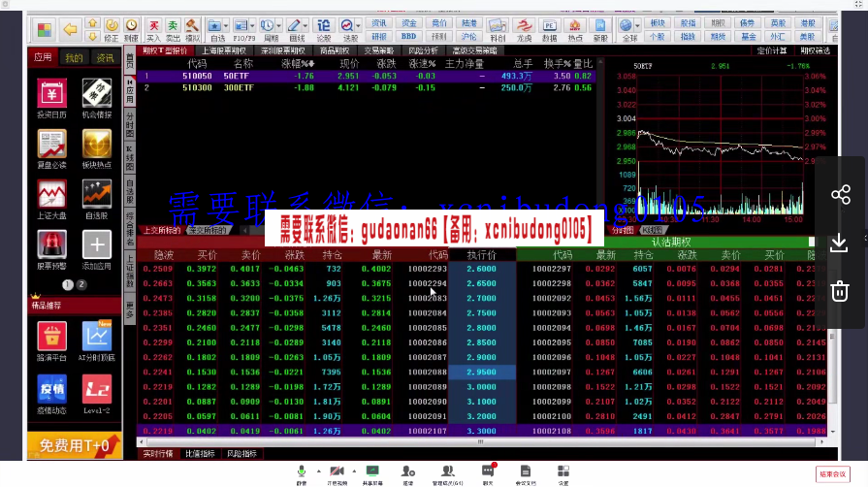868x487 pixels.
Task: Expand the video options arrow in meeting bar
Action: pyautogui.click(x=354, y=471)
